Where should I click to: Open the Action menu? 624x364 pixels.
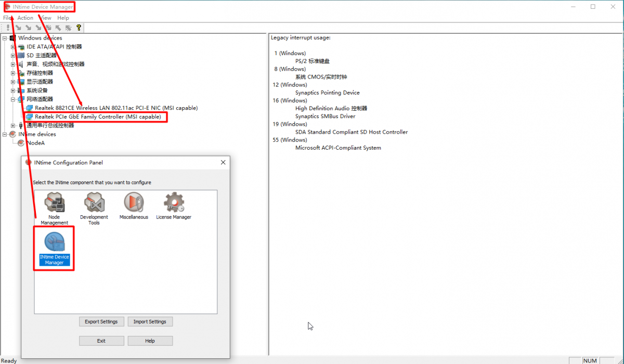(x=25, y=18)
